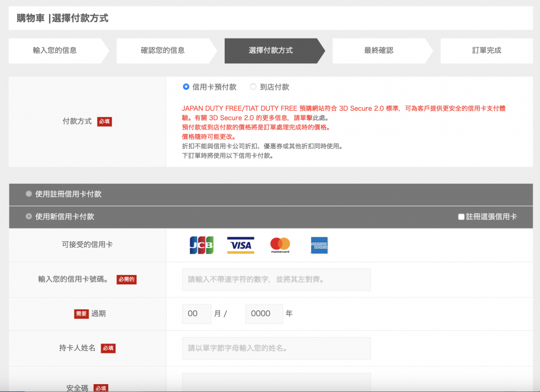Image resolution: width=540 pixels, height=392 pixels.
Task: Click the expiry year 0000 field
Action: tap(264, 313)
